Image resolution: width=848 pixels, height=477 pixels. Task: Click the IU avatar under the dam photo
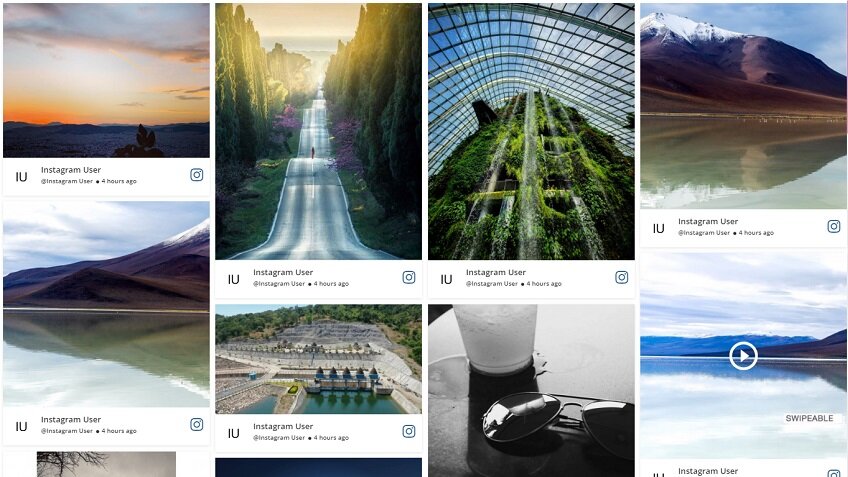(233, 433)
